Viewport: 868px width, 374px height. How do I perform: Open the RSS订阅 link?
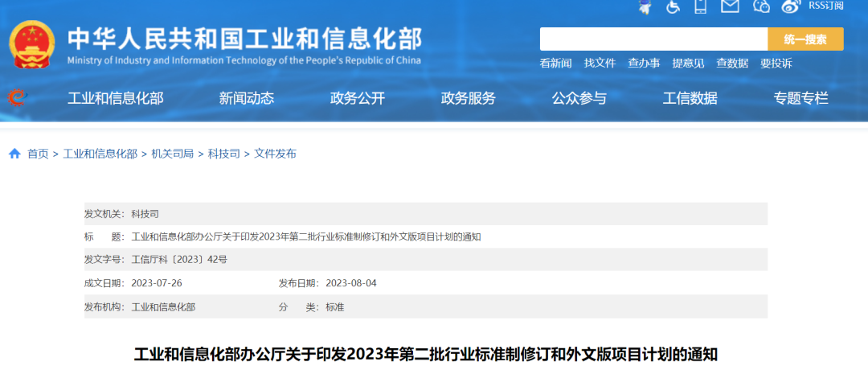point(826,6)
